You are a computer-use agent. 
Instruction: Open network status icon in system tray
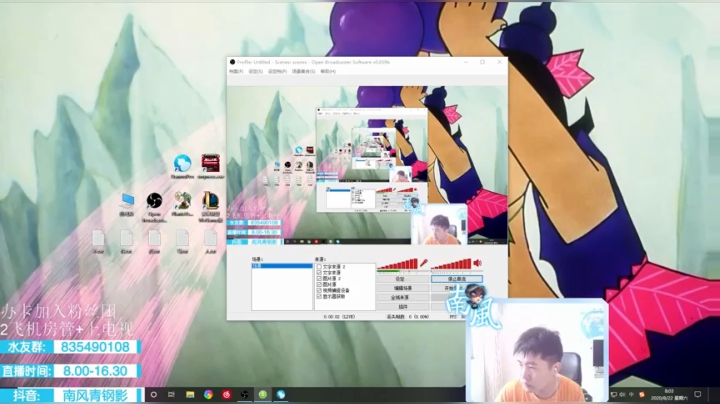pyautogui.click(x=614, y=394)
